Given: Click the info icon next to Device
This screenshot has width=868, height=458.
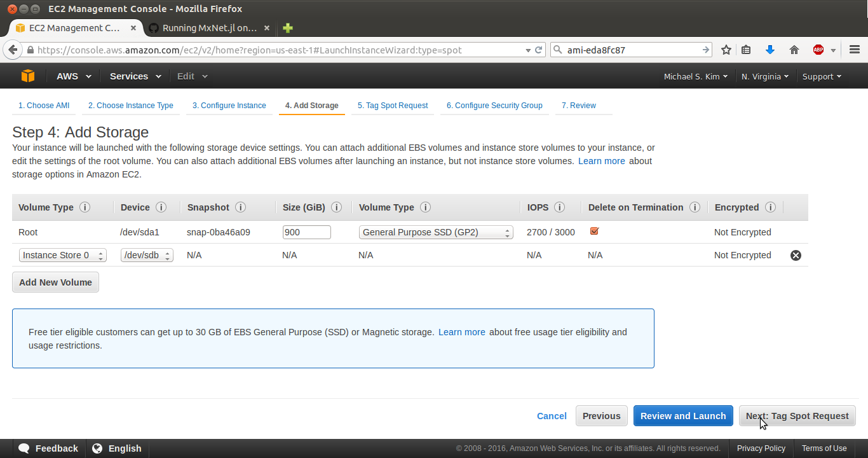Looking at the screenshot, I should pos(161,207).
